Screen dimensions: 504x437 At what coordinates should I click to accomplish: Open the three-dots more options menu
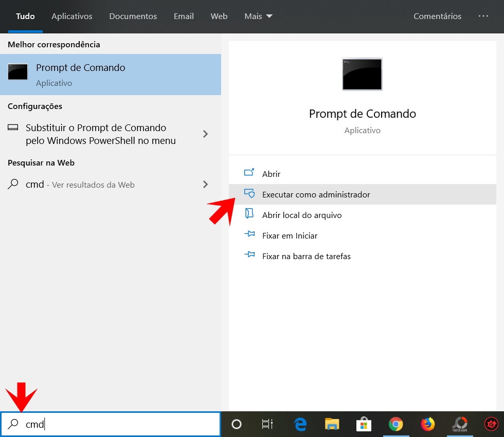[x=483, y=16]
